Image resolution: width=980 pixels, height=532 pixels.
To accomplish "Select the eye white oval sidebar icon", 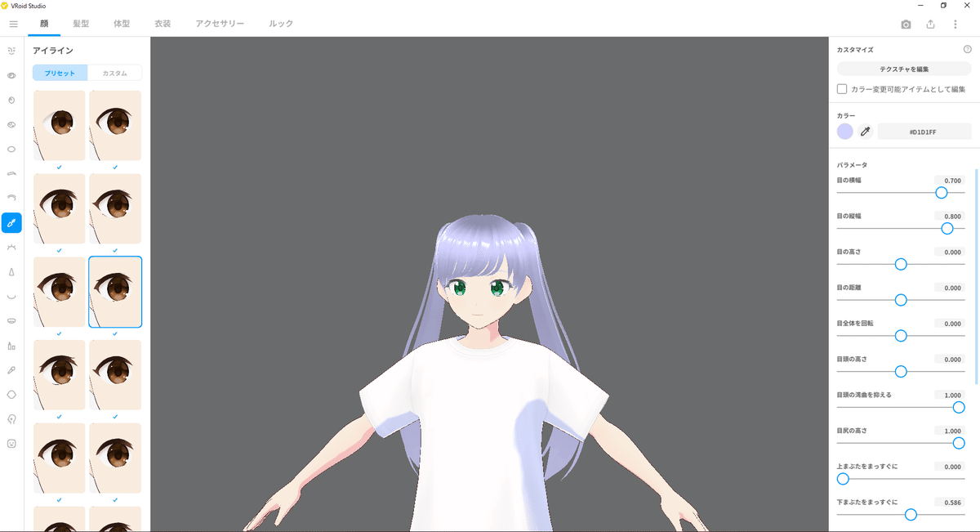I will click(x=11, y=150).
